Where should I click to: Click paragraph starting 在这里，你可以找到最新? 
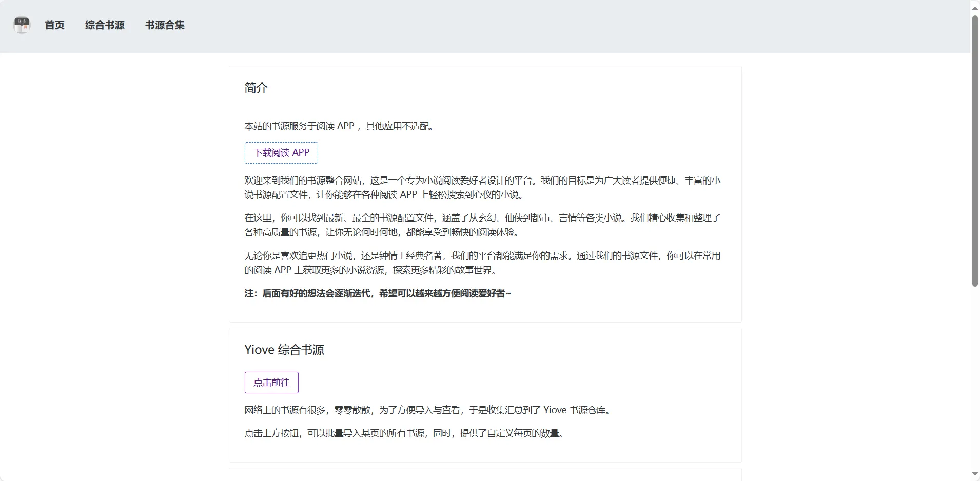click(x=482, y=225)
